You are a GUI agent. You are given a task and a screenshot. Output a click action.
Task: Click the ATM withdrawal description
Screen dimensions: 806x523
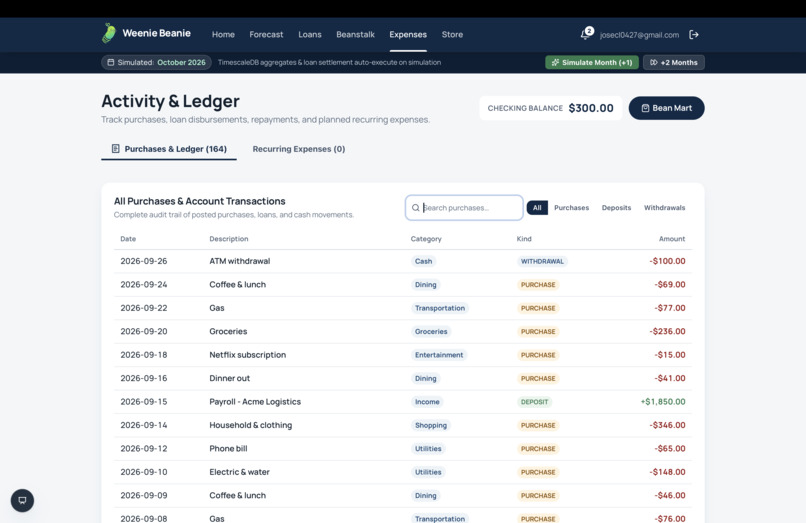[x=240, y=261]
